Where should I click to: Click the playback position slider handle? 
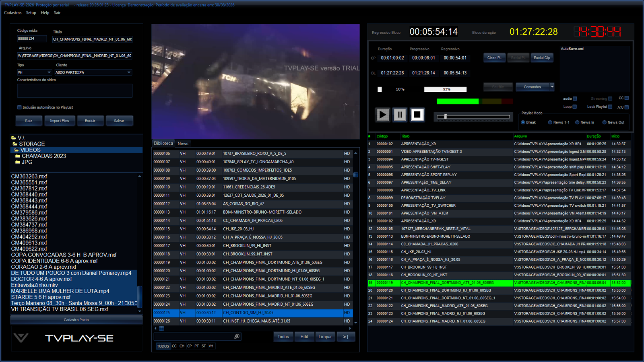coord(445,117)
